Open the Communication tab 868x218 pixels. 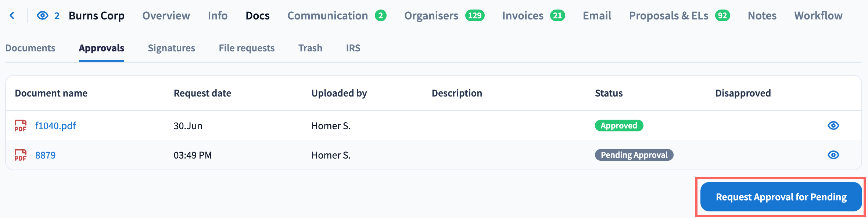pos(327,16)
